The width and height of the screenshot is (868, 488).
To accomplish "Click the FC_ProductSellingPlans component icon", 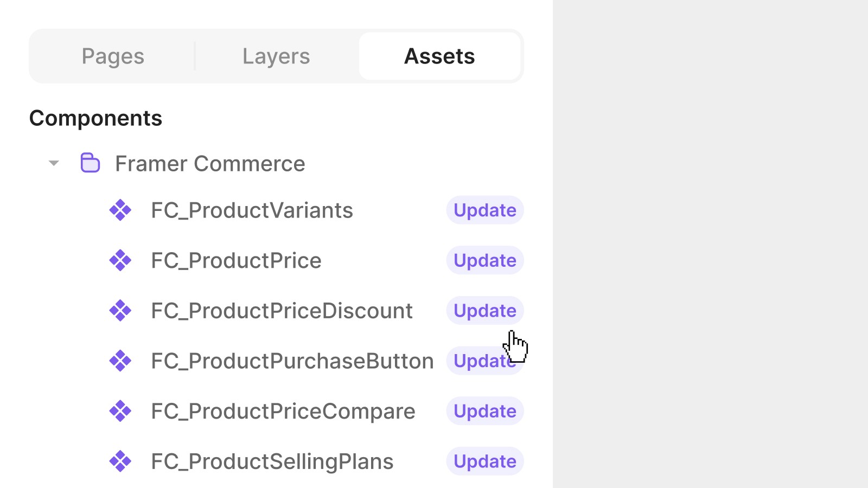I will (x=120, y=461).
